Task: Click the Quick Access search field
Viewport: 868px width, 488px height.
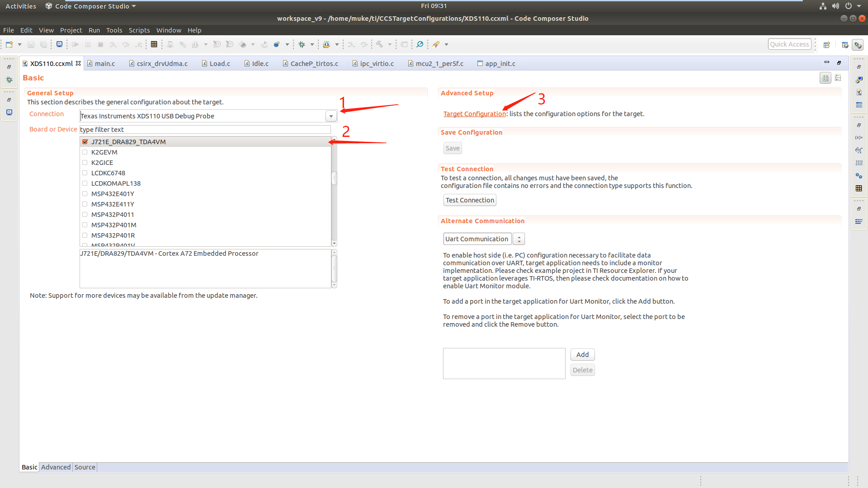Action: (x=789, y=44)
